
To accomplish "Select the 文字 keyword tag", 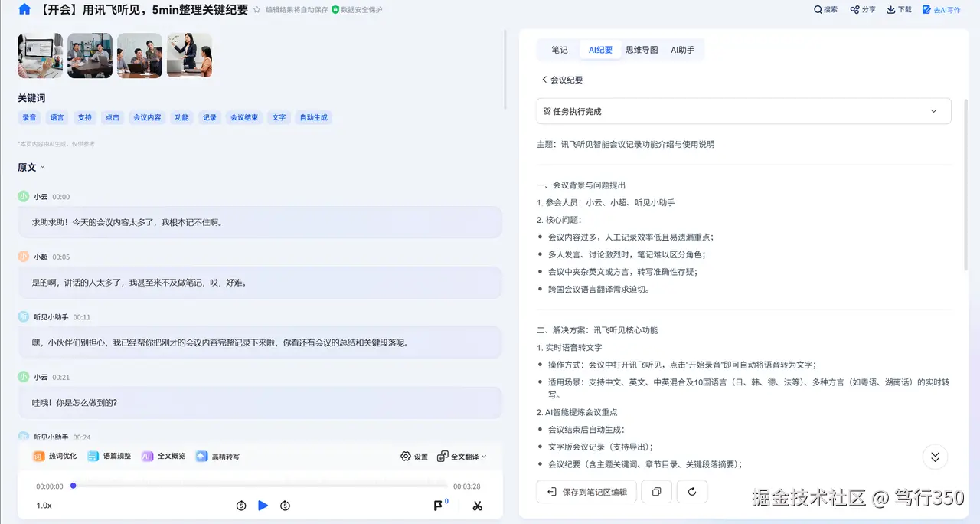I will (279, 117).
